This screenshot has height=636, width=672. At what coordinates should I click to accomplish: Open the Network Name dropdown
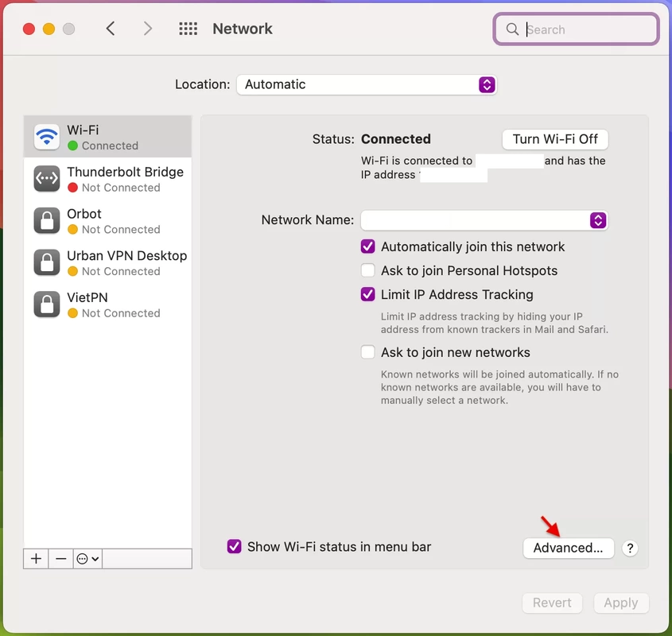click(484, 220)
